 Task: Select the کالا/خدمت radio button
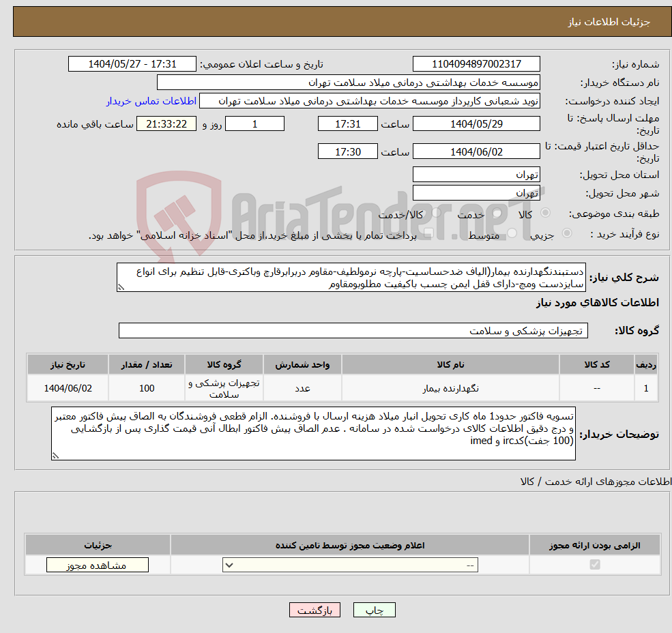[436, 212]
